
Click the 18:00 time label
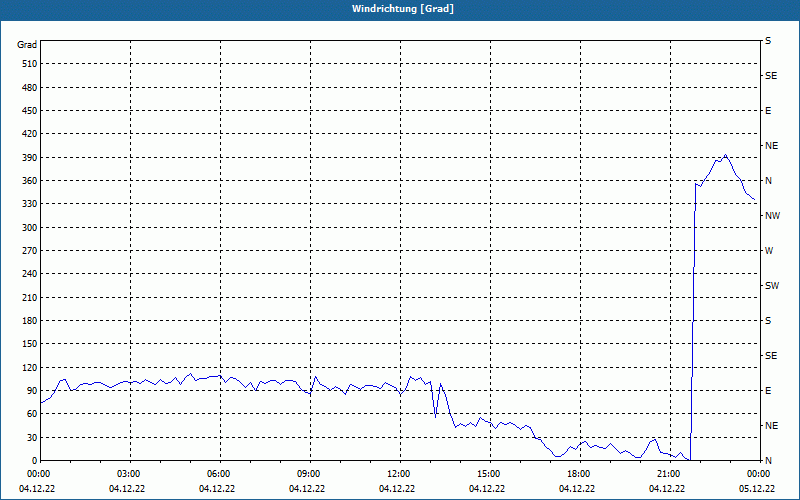tap(581, 474)
